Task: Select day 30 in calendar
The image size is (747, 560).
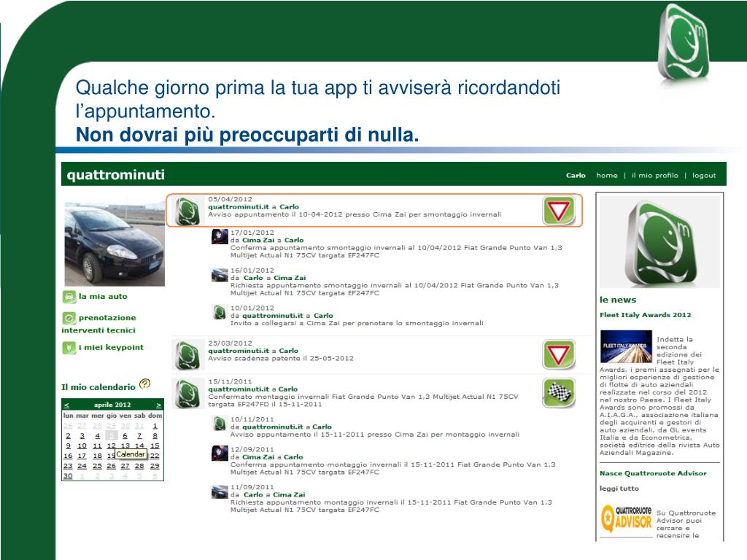Action: 68,476
